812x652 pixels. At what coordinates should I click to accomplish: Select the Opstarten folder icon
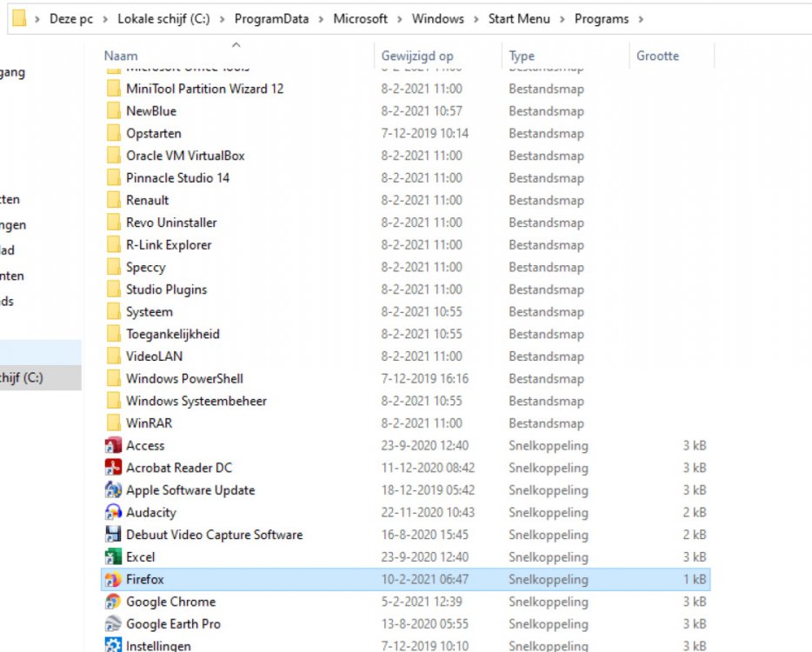pos(113,133)
